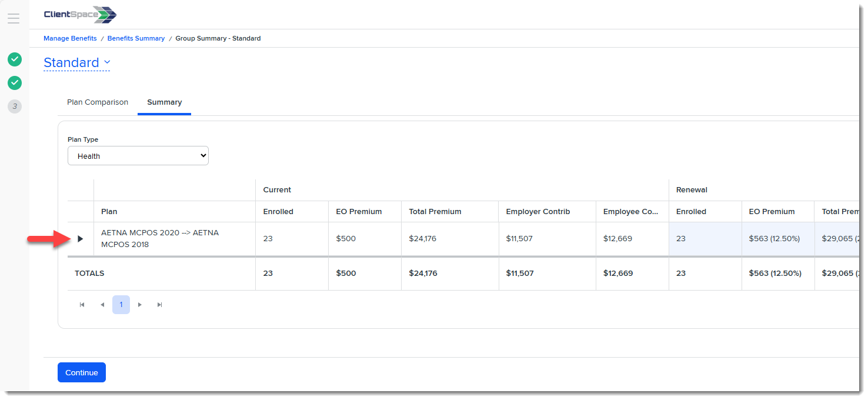The image size is (868, 400).
Task: Switch to the Plan Comparison tab
Action: click(x=98, y=102)
